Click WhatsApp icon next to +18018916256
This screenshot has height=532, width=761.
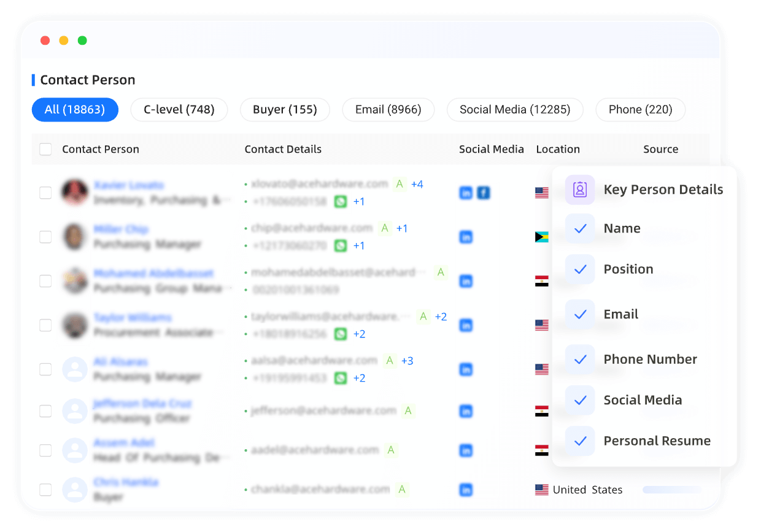pos(341,334)
